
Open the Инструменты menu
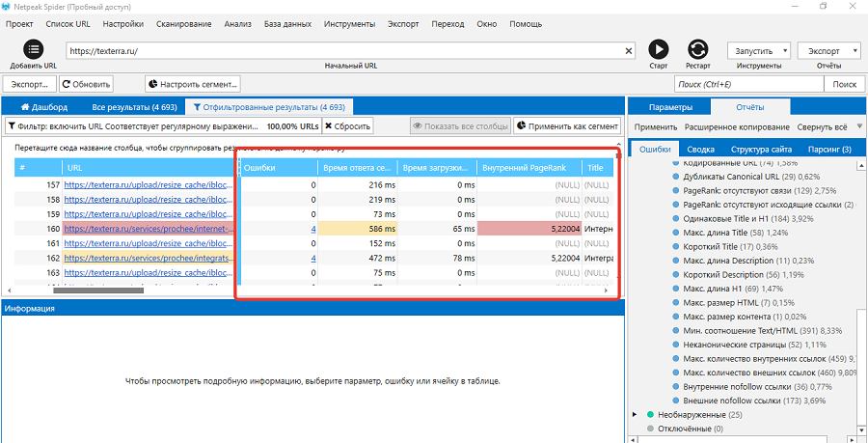tap(349, 24)
